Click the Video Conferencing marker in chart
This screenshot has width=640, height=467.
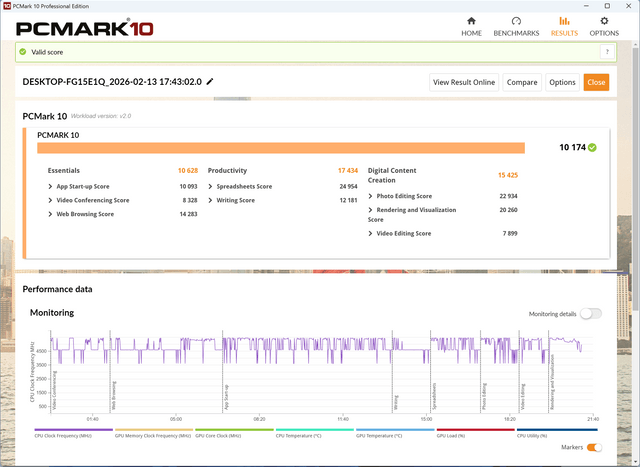pyautogui.click(x=55, y=390)
